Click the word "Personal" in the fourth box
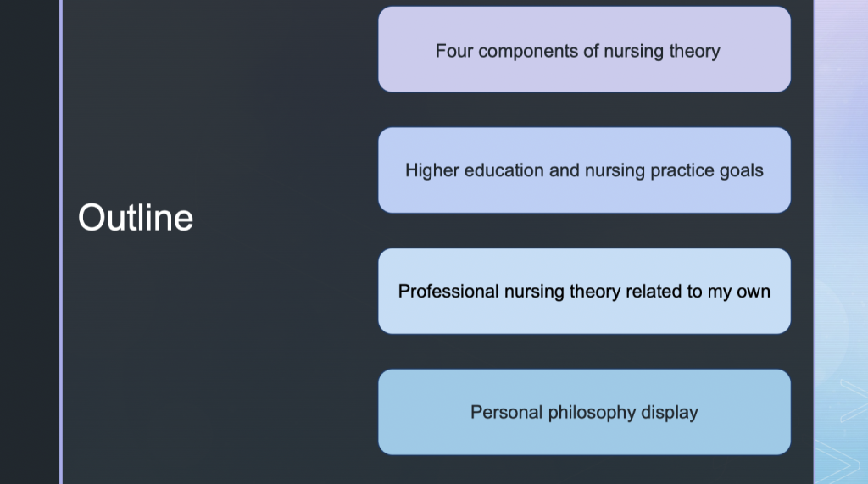This screenshot has width=868, height=484. coord(505,413)
